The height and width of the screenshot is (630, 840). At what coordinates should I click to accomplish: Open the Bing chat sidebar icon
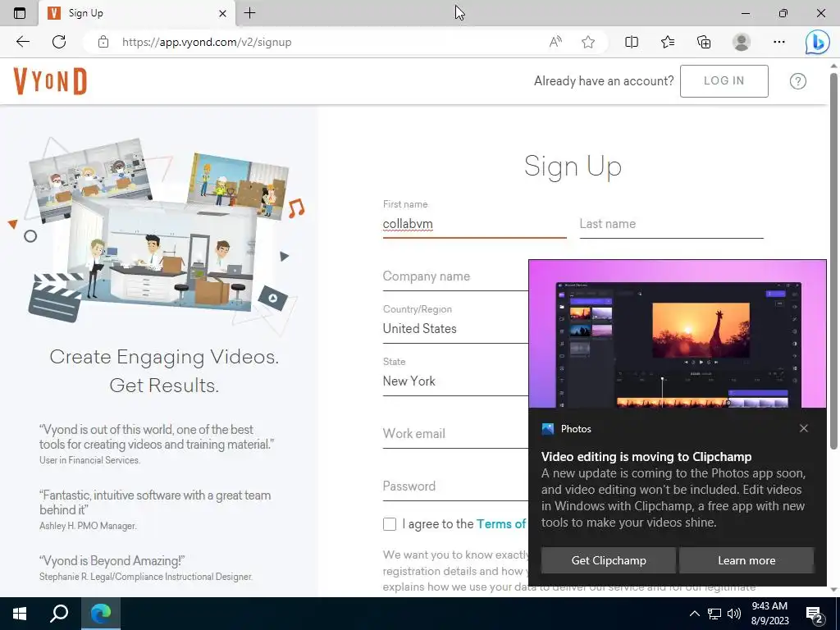(x=818, y=42)
